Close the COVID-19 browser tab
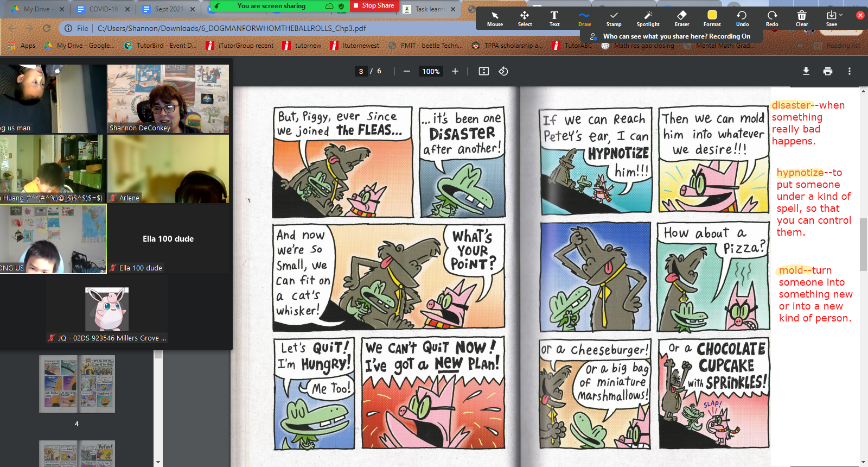Image resolution: width=868 pixels, height=467 pixels. click(127, 9)
